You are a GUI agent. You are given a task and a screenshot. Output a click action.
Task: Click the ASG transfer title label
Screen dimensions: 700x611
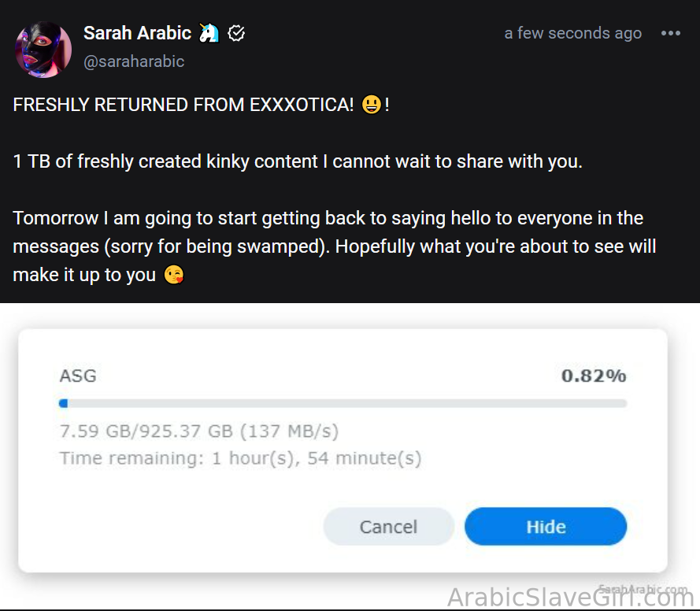pyautogui.click(x=78, y=376)
